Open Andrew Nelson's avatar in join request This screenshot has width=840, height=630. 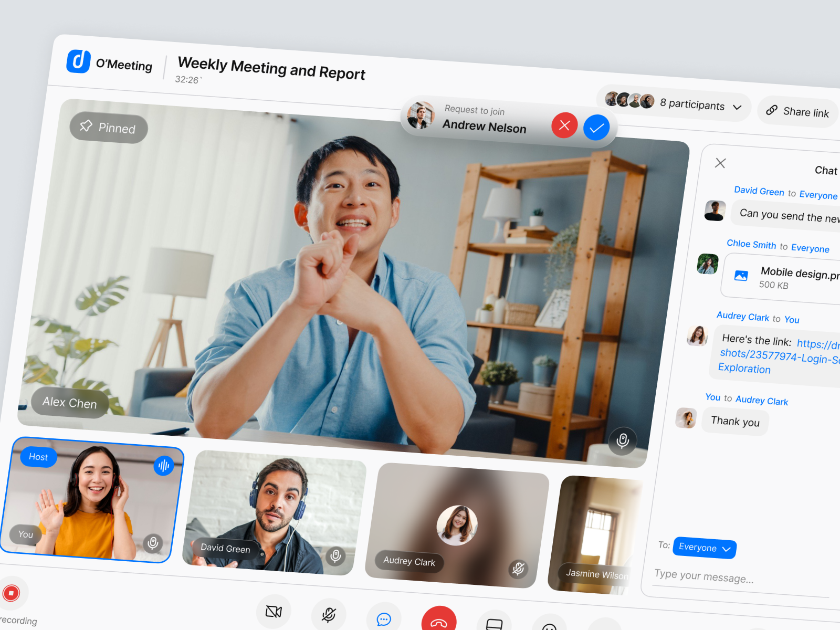point(421,115)
